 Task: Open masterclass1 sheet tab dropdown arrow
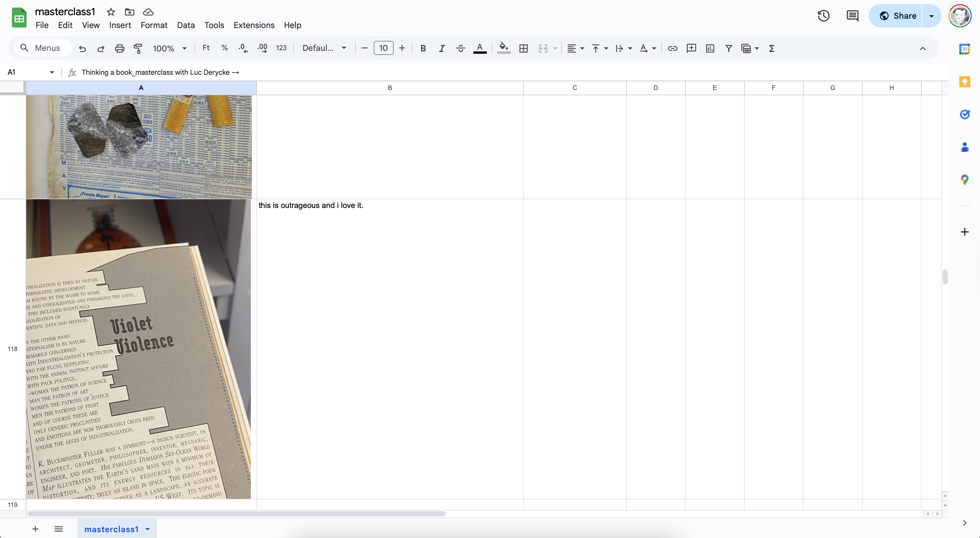tap(147, 529)
